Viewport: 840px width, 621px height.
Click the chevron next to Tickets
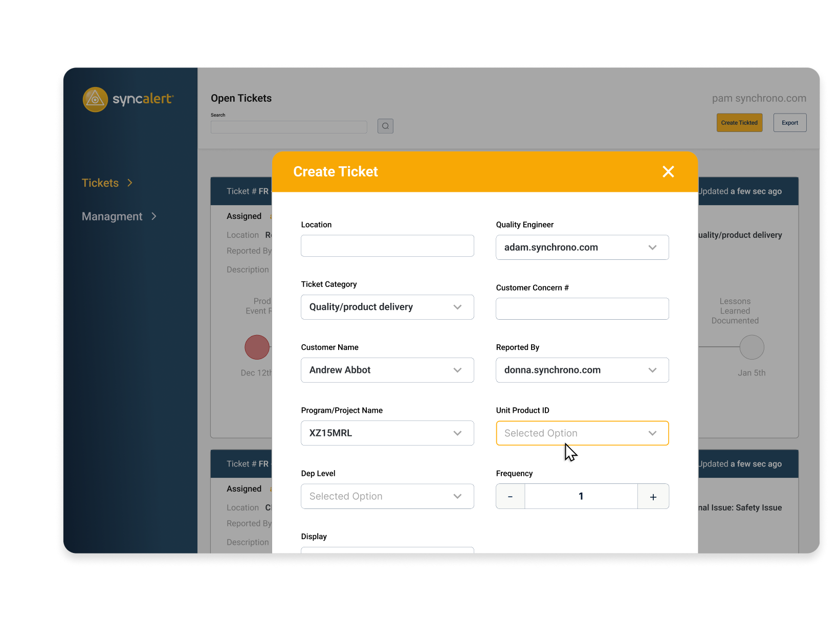pos(130,183)
